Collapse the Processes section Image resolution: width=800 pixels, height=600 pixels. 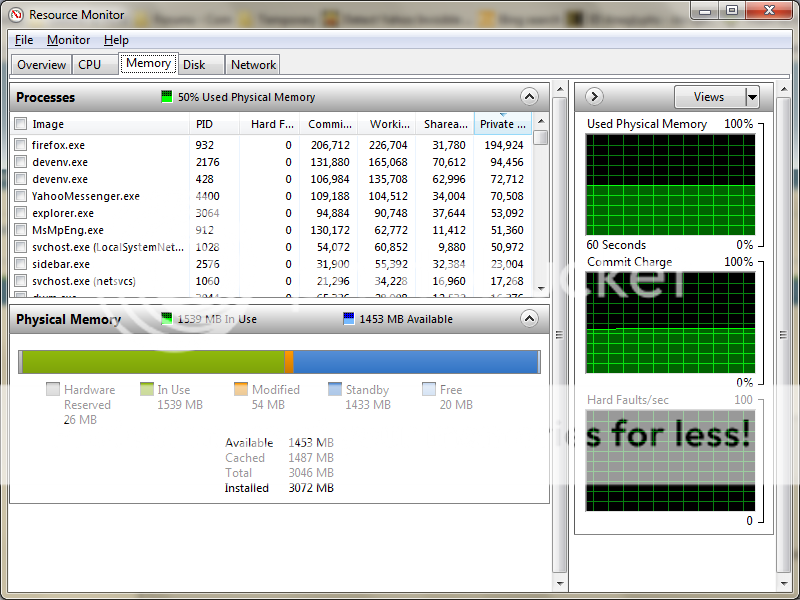tap(529, 97)
